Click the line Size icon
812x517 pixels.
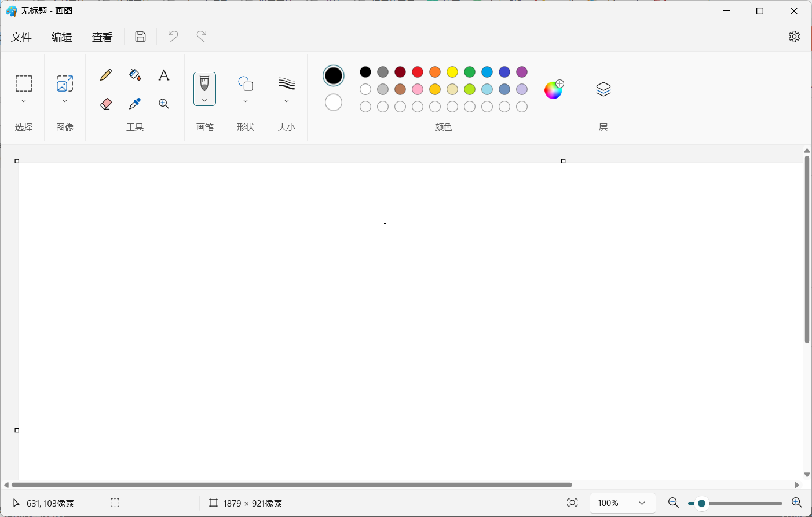point(287,83)
